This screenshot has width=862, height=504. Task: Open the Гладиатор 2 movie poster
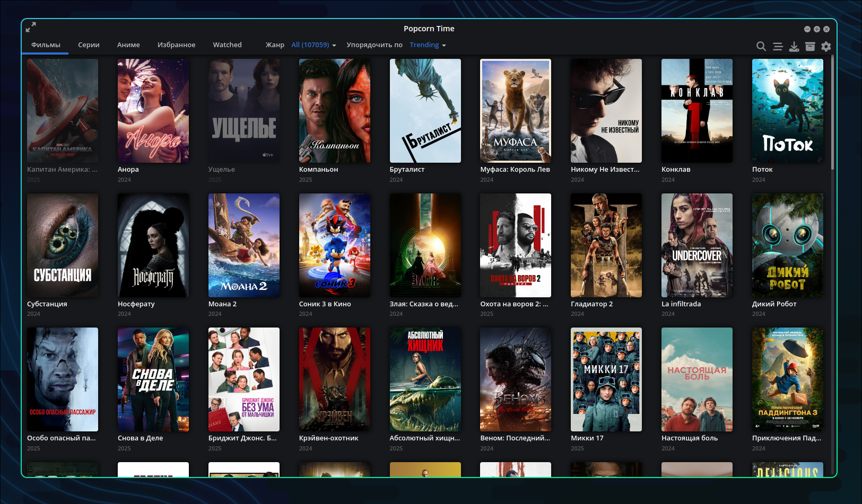[606, 245]
